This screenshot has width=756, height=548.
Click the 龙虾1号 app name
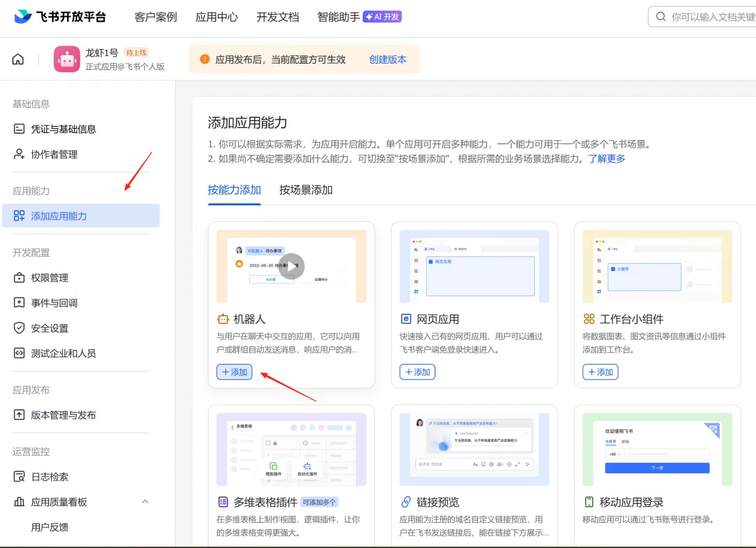coord(101,52)
